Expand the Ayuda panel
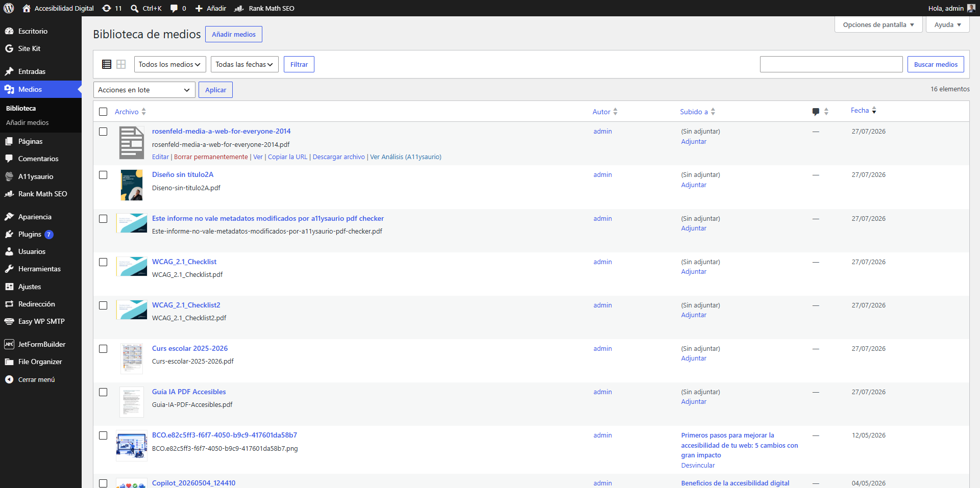Screen dimensions: 980x488 [947, 24]
